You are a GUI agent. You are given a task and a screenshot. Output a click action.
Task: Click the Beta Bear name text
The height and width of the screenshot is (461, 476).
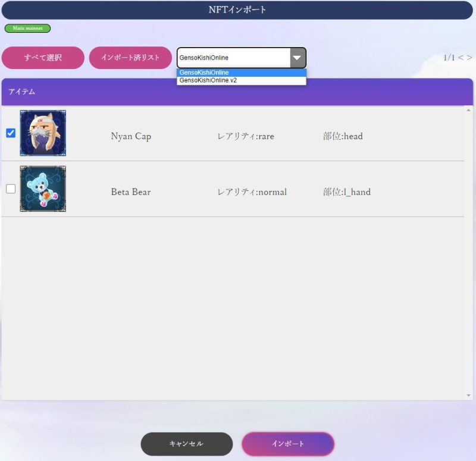pyautogui.click(x=131, y=192)
